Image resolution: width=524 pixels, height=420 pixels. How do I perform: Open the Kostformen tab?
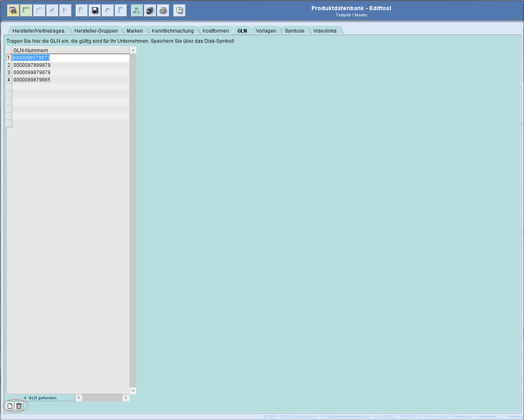click(x=215, y=31)
